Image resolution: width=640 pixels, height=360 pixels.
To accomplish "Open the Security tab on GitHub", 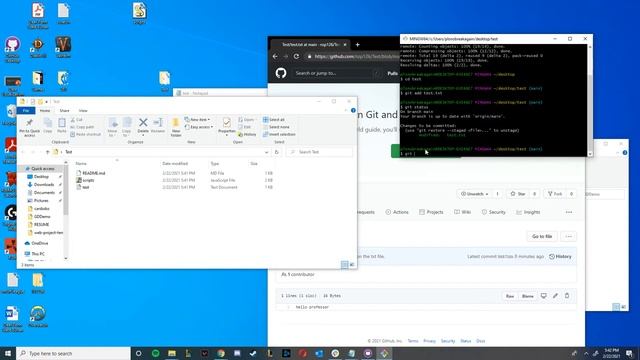I will 493,212.
